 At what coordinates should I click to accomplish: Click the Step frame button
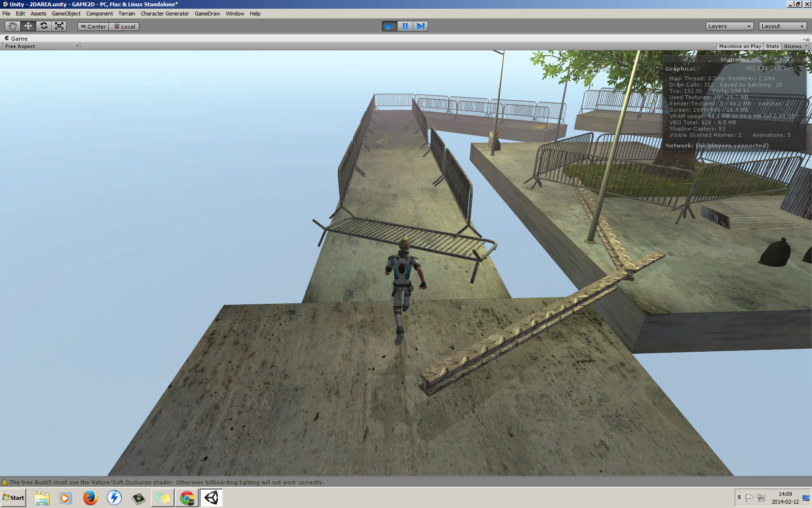pyautogui.click(x=420, y=26)
